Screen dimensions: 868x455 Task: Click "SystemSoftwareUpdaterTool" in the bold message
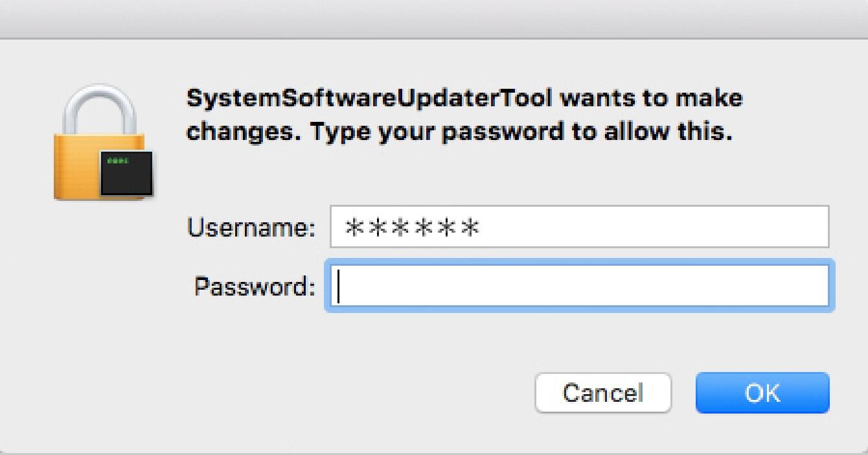click(x=369, y=99)
